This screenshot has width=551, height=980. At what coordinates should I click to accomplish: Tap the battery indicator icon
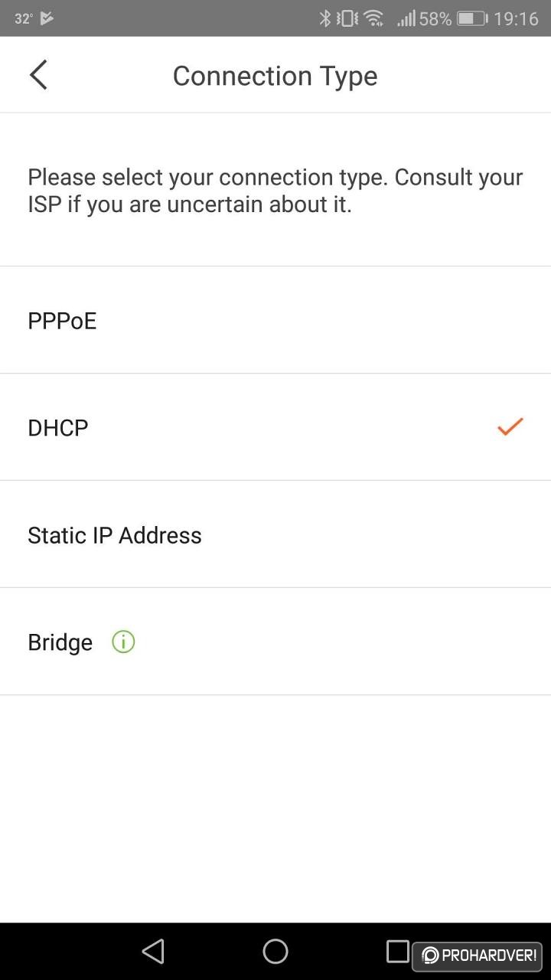(472, 18)
